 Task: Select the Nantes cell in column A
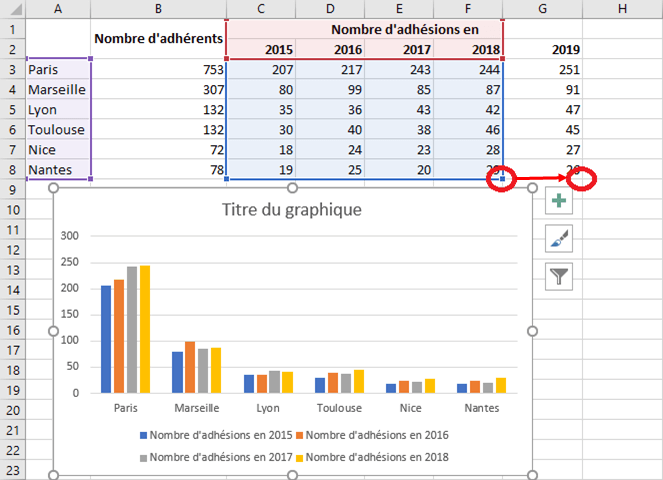[58, 170]
